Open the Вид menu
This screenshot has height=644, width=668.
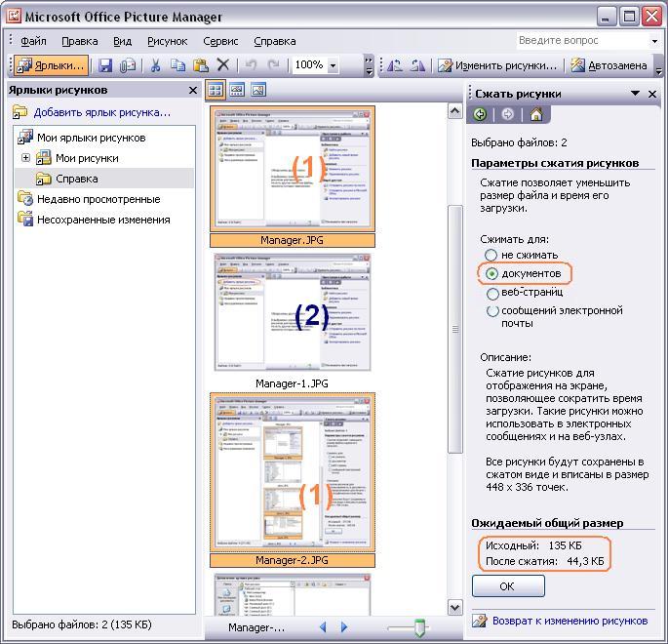122,41
